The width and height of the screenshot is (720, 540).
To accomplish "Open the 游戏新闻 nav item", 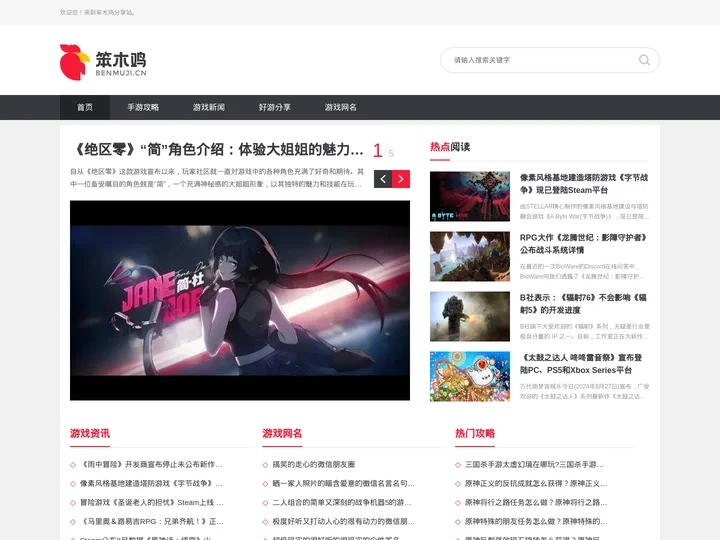I will pyautogui.click(x=209, y=107).
